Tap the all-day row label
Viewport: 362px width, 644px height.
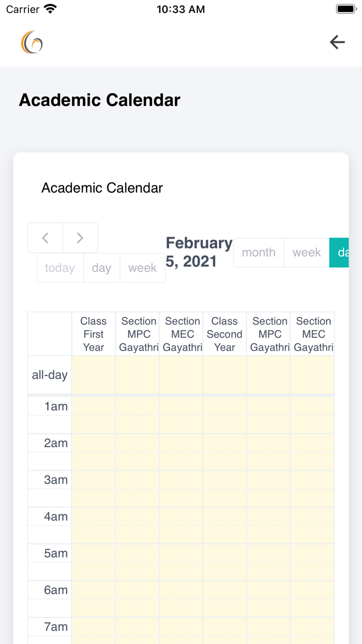click(50, 375)
